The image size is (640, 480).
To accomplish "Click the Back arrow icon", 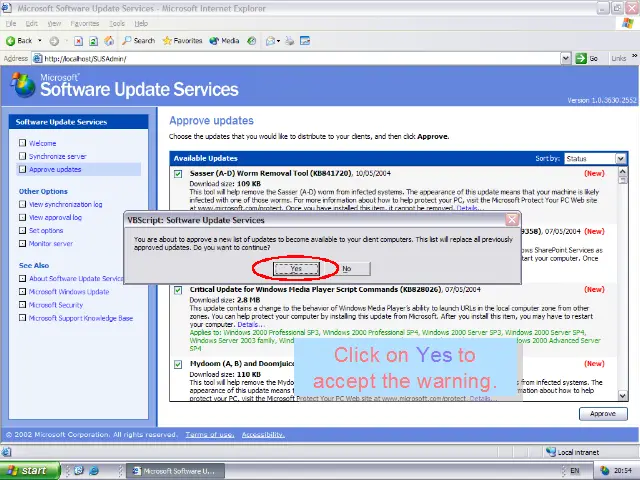I will [x=11, y=41].
